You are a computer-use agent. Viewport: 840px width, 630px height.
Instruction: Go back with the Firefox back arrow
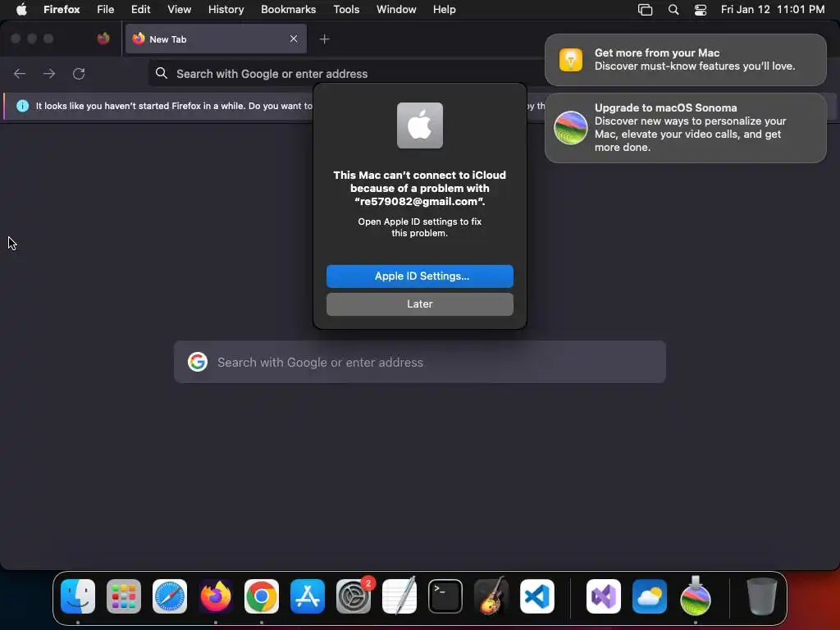pos(20,73)
